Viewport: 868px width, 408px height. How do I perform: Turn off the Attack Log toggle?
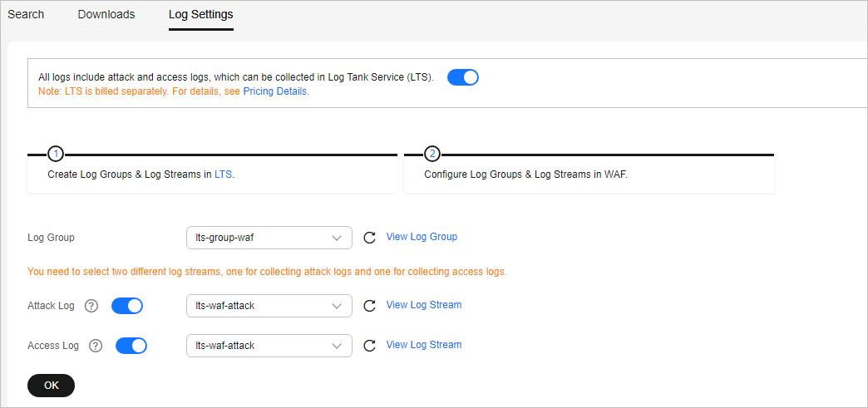(x=127, y=306)
